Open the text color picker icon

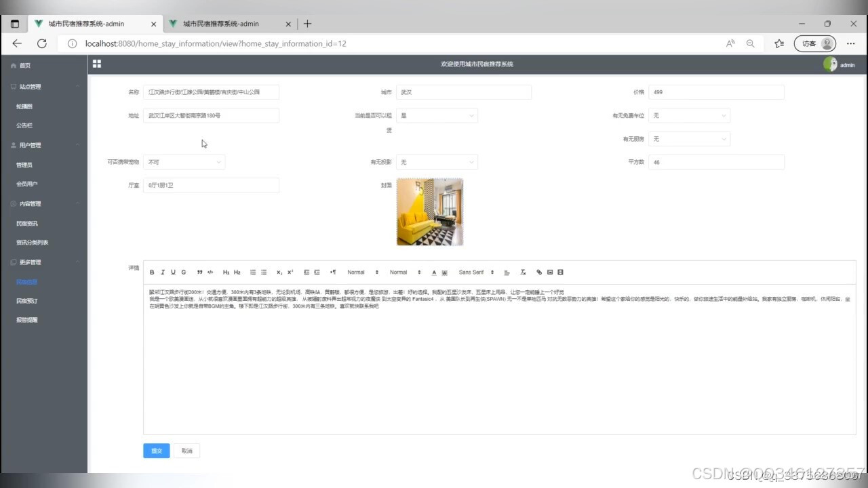click(433, 272)
